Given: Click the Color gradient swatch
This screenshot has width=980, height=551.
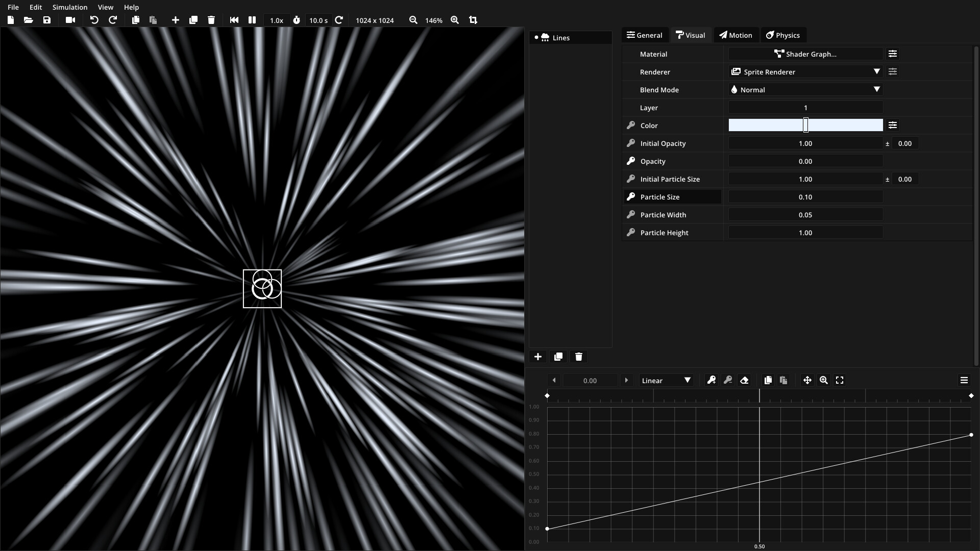Looking at the screenshot, I should coord(766,126).
